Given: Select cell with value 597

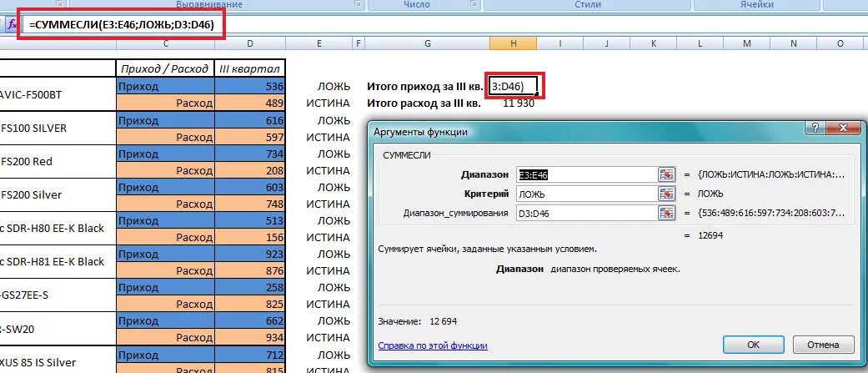Looking at the screenshot, I should (x=249, y=136).
